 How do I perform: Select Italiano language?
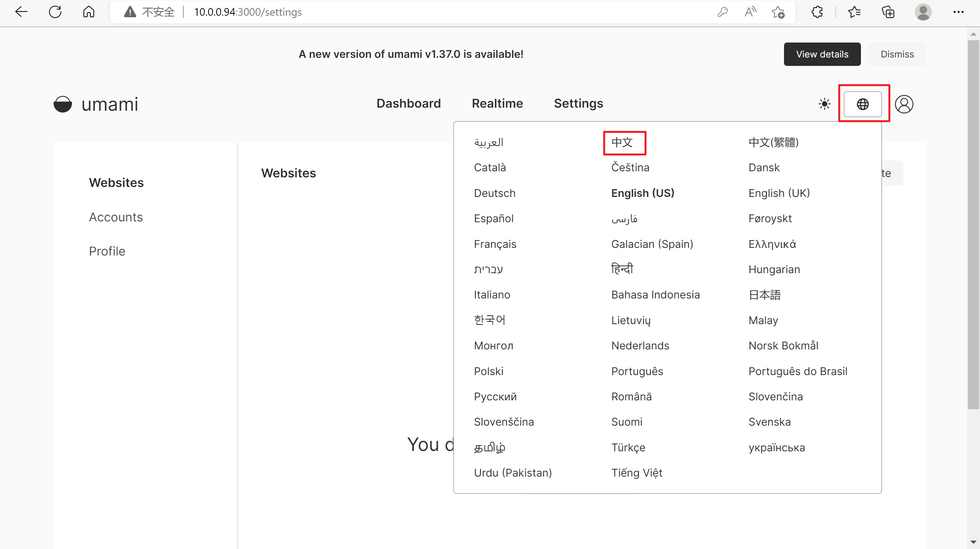tap(492, 295)
